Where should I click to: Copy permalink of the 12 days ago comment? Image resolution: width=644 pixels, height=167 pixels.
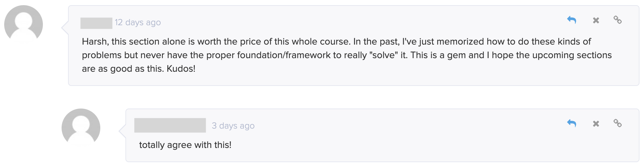(x=618, y=20)
